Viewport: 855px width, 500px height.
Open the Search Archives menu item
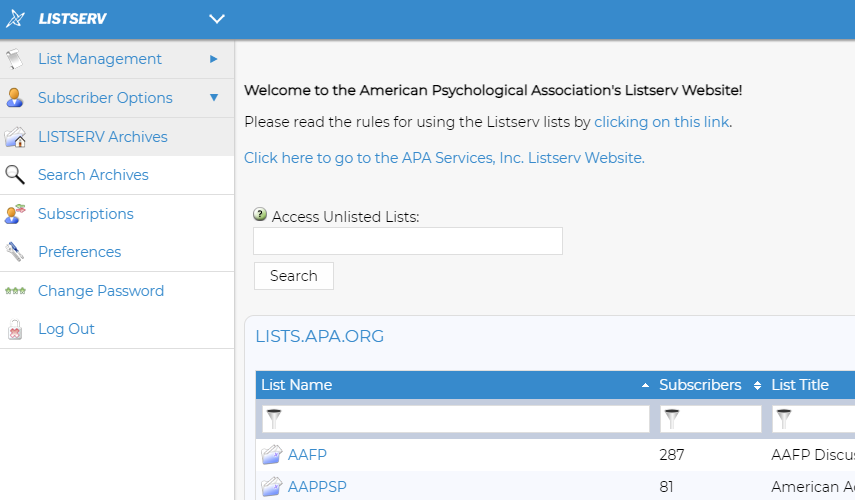[93, 175]
